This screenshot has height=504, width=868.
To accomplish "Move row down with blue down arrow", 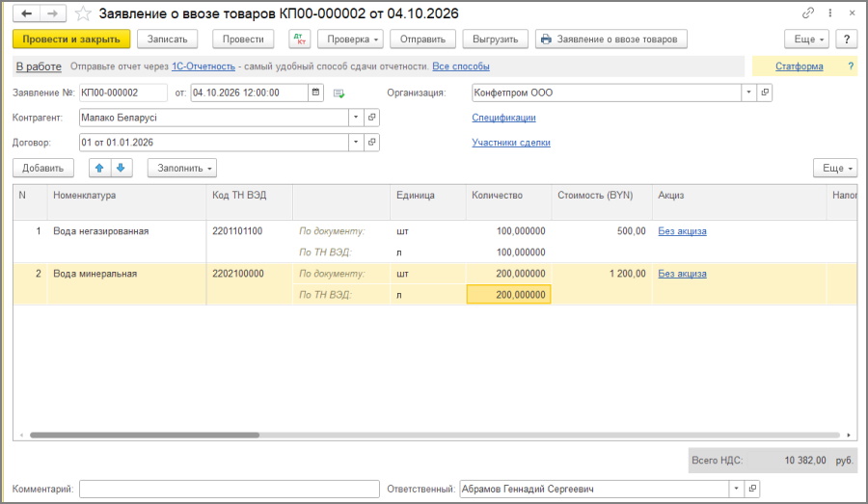I will pyautogui.click(x=122, y=168).
